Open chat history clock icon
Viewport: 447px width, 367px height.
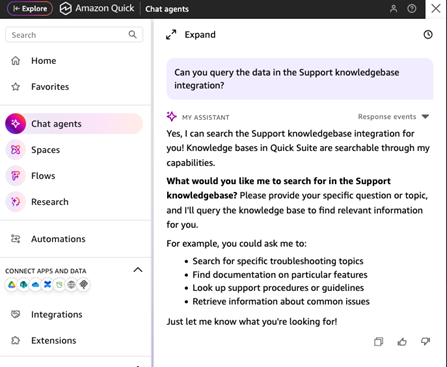click(x=428, y=34)
